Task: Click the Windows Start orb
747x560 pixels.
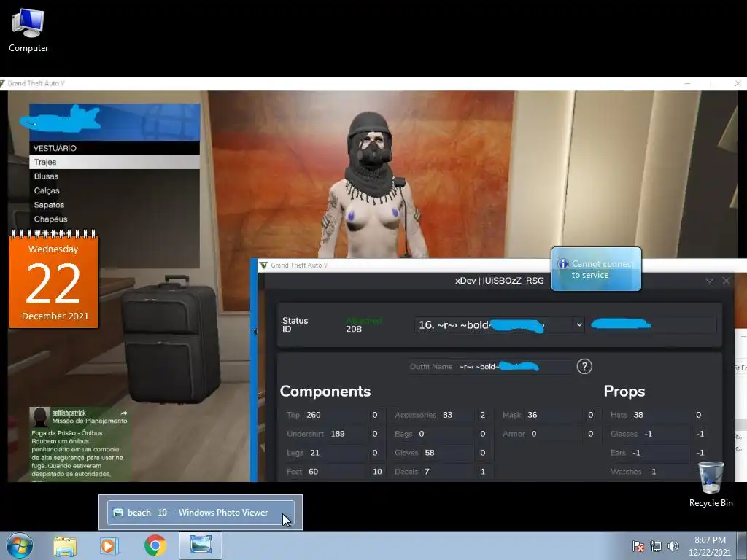Action: 20,545
